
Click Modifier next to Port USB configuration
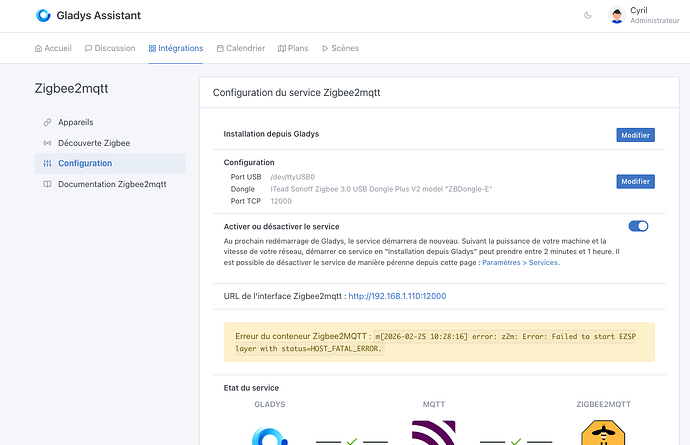coord(635,181)
